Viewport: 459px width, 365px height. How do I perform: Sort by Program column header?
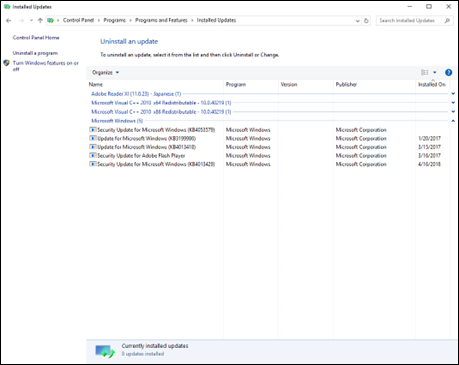coord(236,84)
